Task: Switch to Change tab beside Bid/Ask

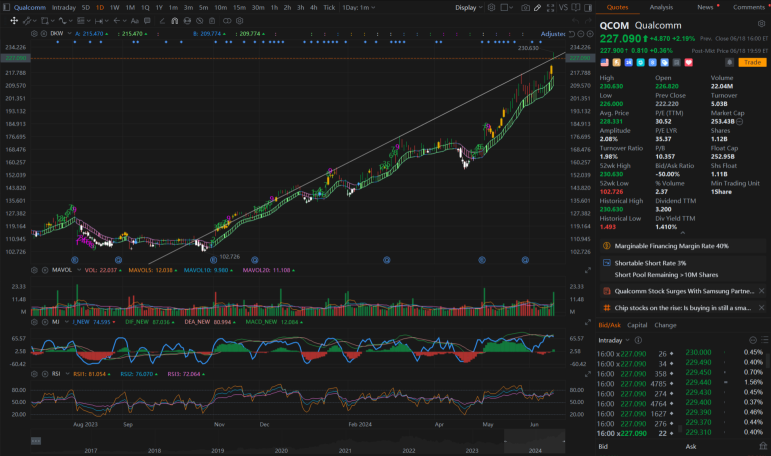Action: click(665, 325)
